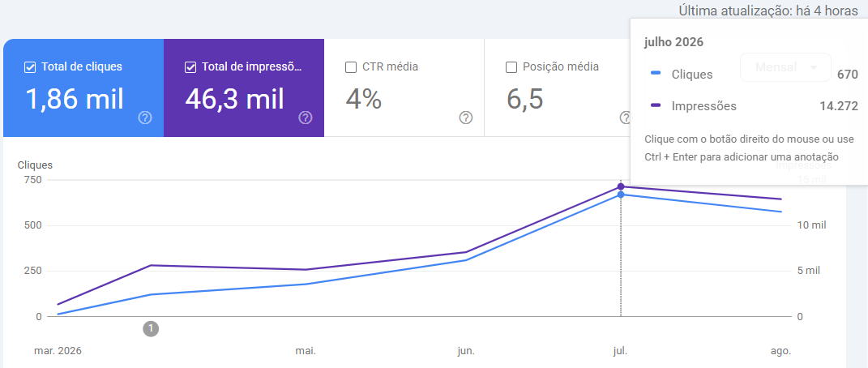Click the July clicks data point
This screenshot has height=368, width=868.
[x=621, y=195]
